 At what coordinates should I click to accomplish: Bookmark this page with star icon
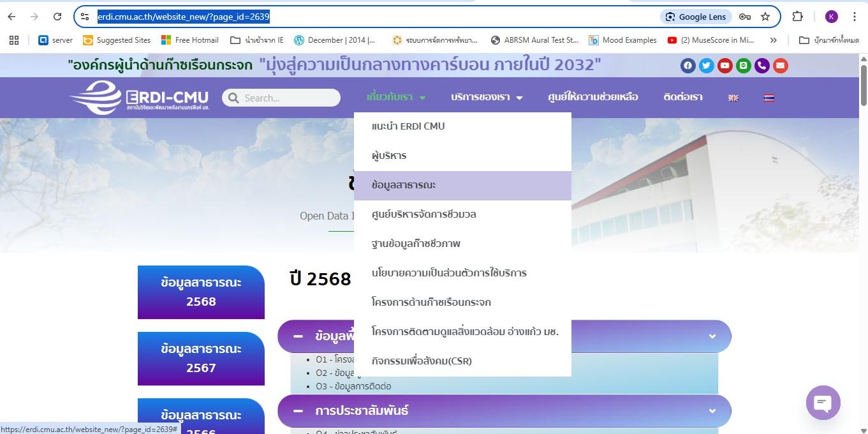(x=765, y=17)
